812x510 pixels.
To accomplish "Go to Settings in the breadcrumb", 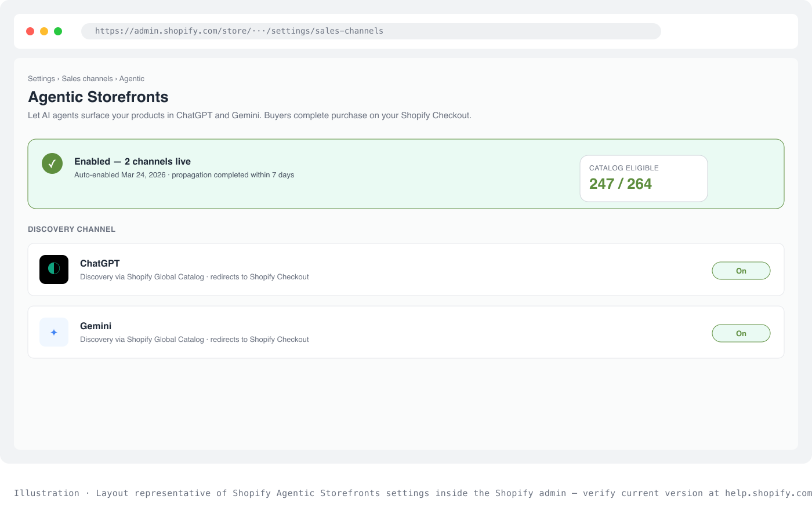I will [41, 79].
